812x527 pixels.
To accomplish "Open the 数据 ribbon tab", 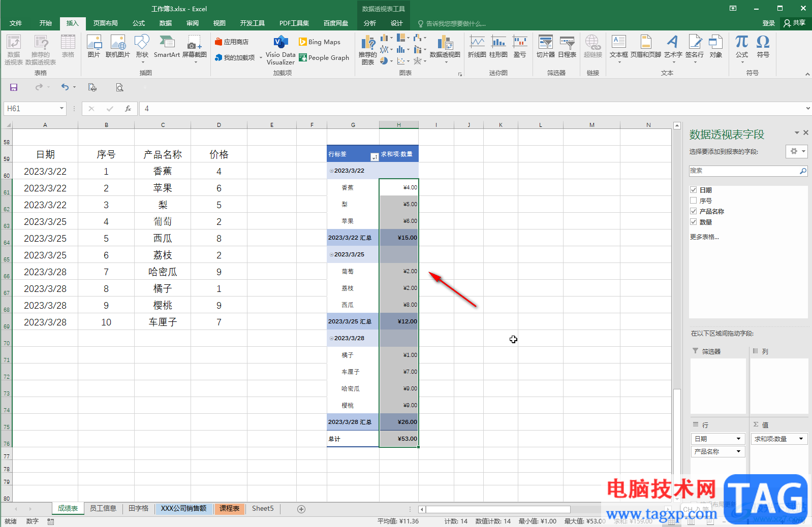I will pyautogui.click(x=166, y=23).
